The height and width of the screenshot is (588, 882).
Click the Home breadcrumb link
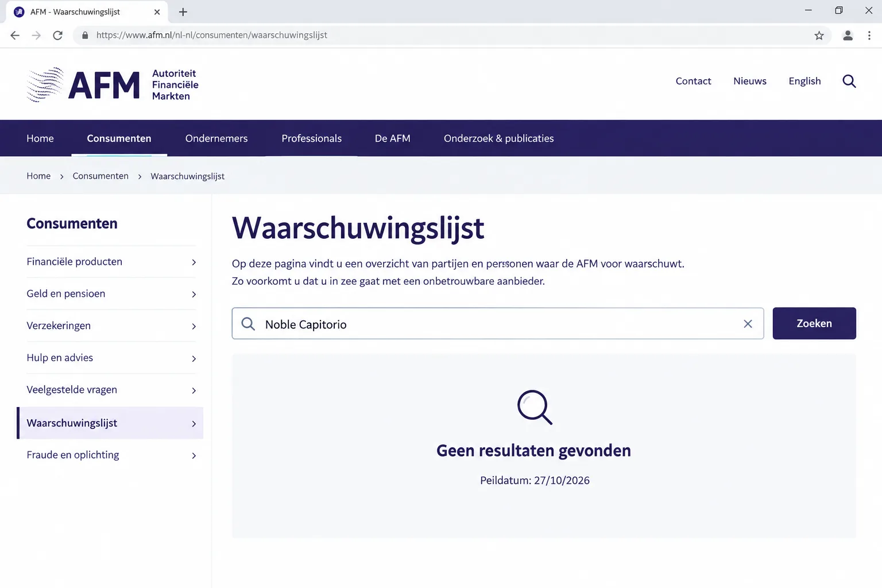pyautogui.click(x=38, y=176)
